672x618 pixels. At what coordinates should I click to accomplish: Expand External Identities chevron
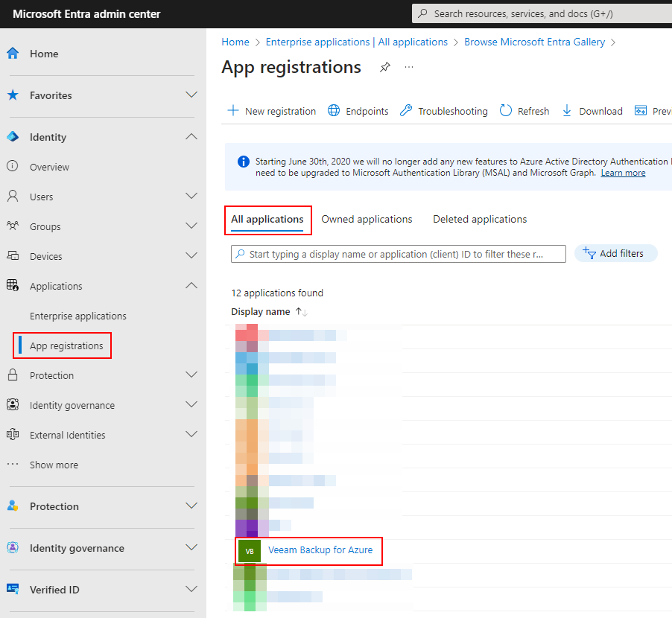pyautogui.click(x=191, y=434)
